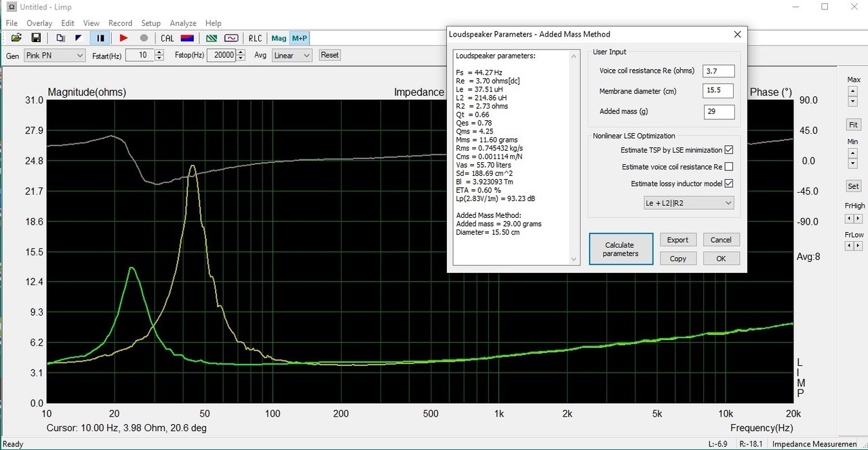
Task: Click the Membrane diameter input field
Action: [x=719, y=91]
